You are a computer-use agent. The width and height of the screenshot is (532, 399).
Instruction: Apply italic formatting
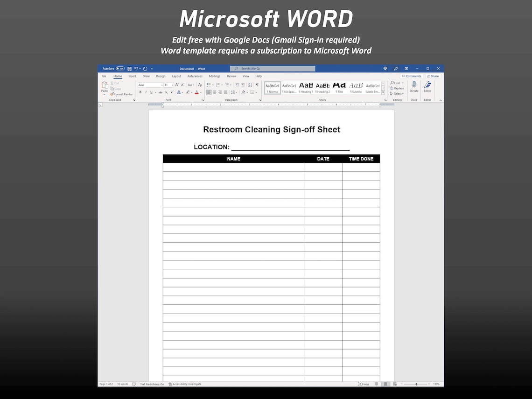pos(146,92)
